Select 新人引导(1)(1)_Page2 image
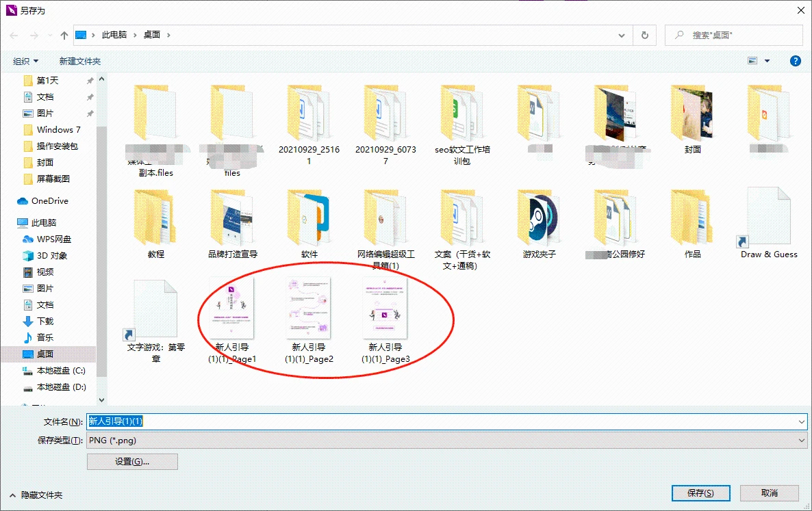This screenshot has height=511, width=812. point(309,320)
